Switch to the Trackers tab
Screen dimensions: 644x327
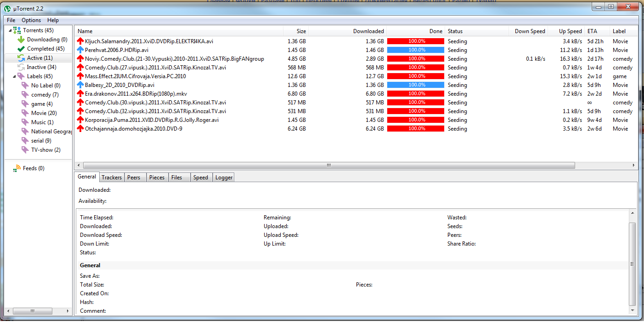112,178
